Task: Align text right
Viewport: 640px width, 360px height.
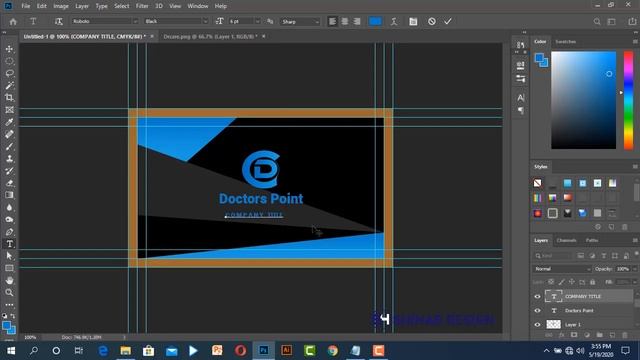Action: pos(357,22)
